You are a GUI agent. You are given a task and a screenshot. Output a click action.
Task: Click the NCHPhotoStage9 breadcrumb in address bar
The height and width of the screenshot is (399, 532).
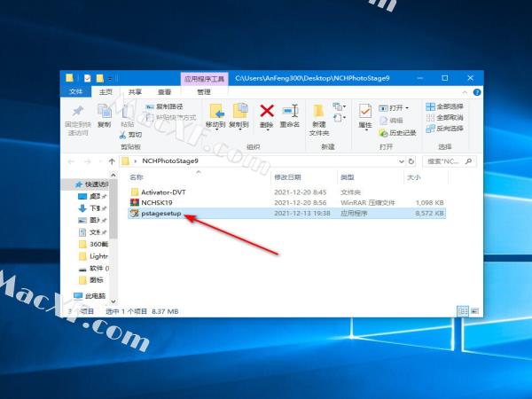click(x=170, y=160)
